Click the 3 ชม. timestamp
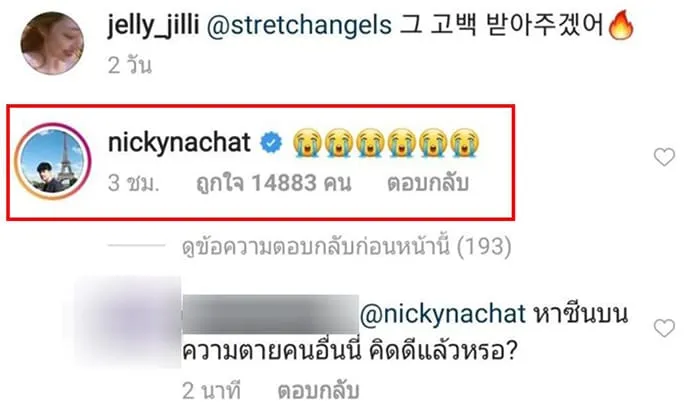The width and height of the screenshot is (700, 419). click(x=133, y=183)
